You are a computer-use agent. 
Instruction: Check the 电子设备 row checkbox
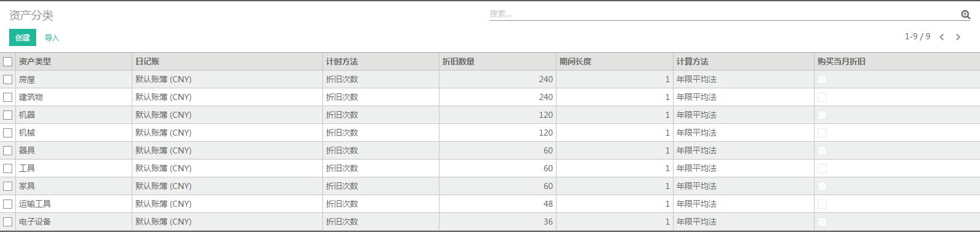(x=8, y=222)
